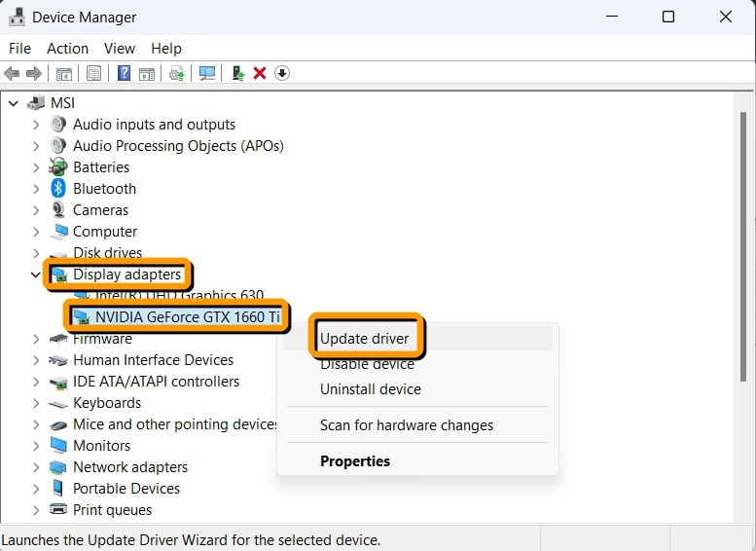Collapse the Display adapters category

(x=36, y=275)
